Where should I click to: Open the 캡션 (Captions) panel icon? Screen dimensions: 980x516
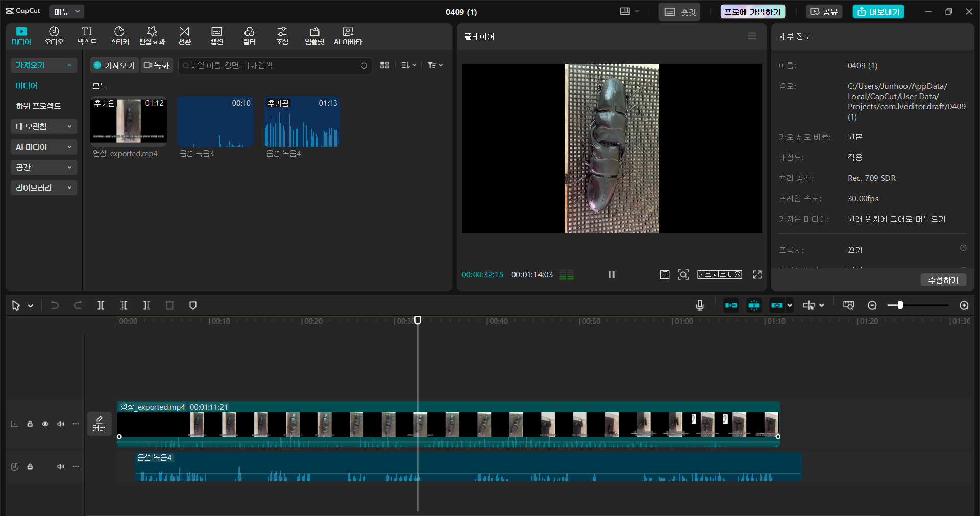tap(217, 36)
